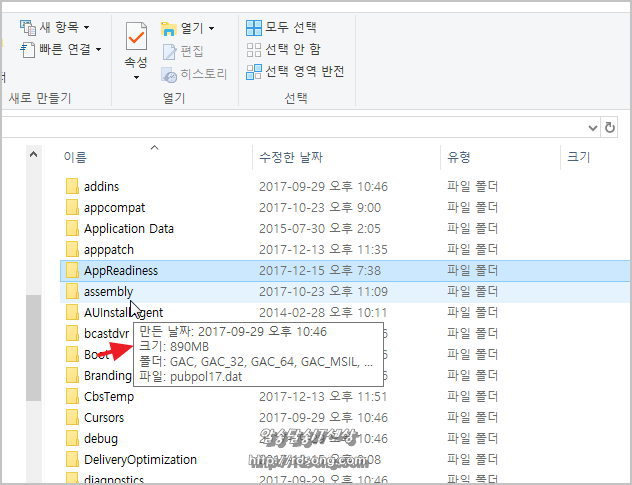
Task: Click the navigation pane scrollbar thumb
Action: [x=33, y=348]
